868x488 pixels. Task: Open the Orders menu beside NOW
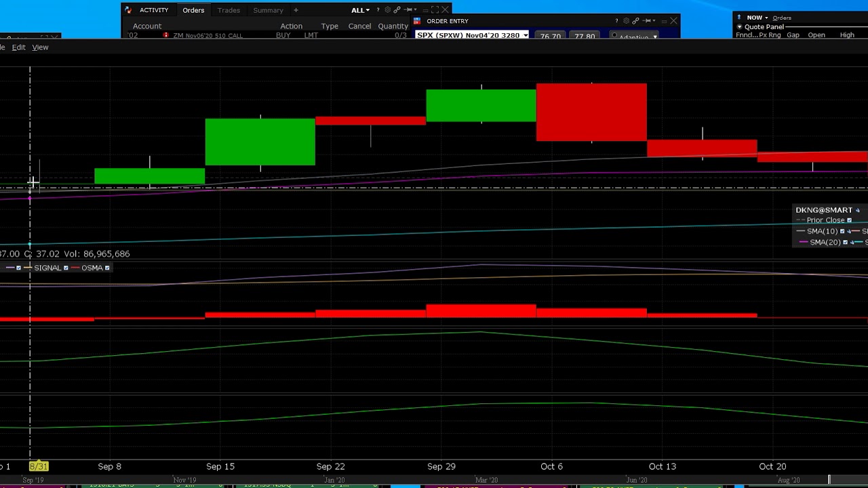point(782,18)
